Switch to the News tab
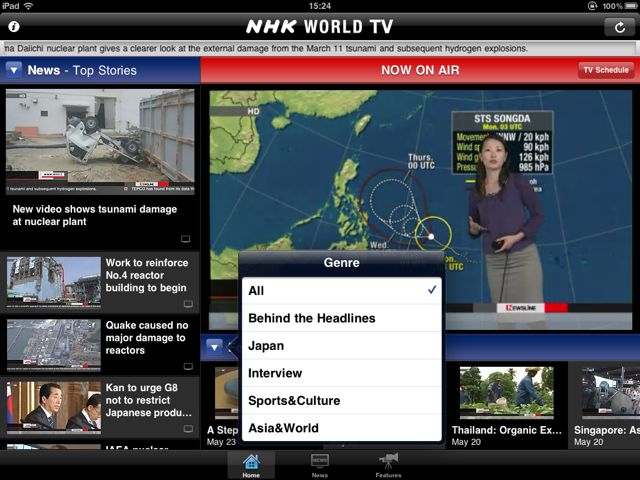Image resolution: width=640 pixels, height=480 pixels. [320, 466]
